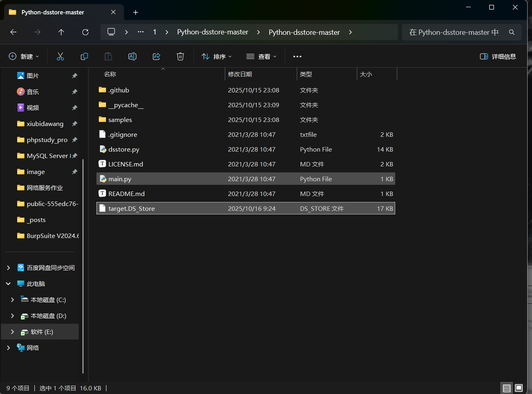This screenshot has width=532, height=394.
Task: Refresh the current folder view
Action: coord(85,32)
